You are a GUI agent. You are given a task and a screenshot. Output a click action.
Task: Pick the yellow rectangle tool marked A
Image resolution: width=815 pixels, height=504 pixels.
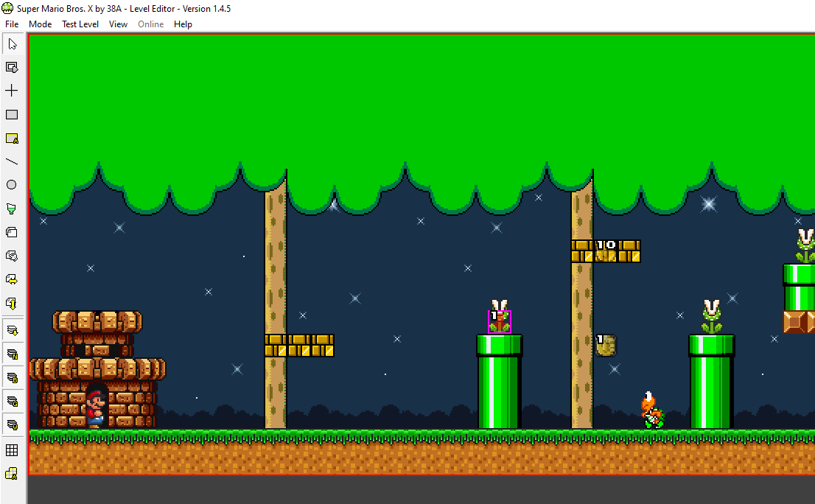click(x=12, y=139)
